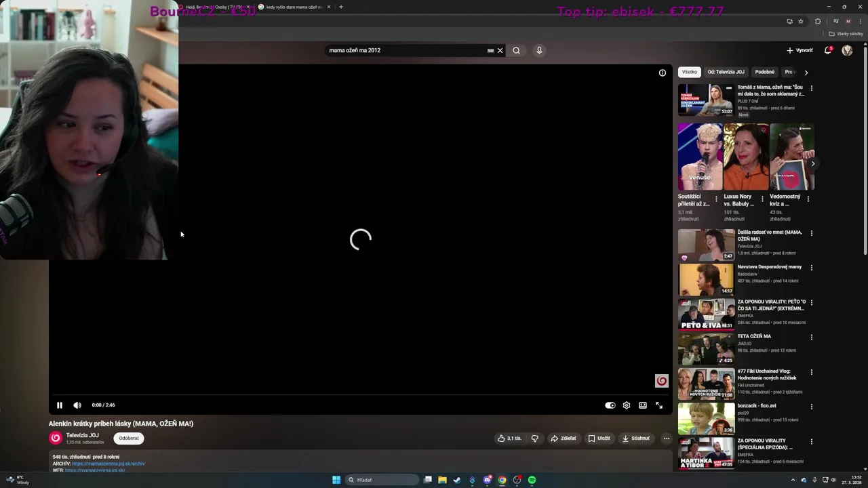The image size is (868, 488).
Task: Open the Navsteva Desperadovej mamy video
Action: tap(706, 279)
